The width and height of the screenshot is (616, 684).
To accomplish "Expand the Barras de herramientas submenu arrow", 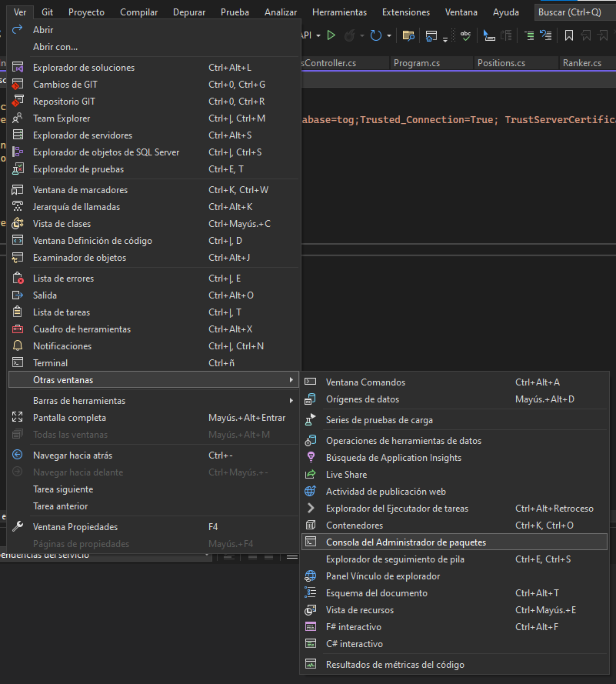I will click(291, 400).
